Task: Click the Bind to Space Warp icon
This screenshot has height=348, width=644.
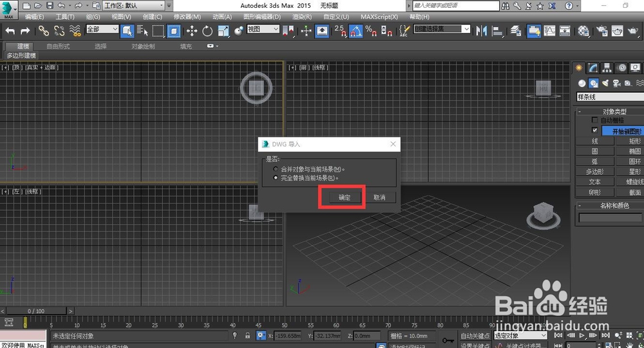Action: point(75,31)
